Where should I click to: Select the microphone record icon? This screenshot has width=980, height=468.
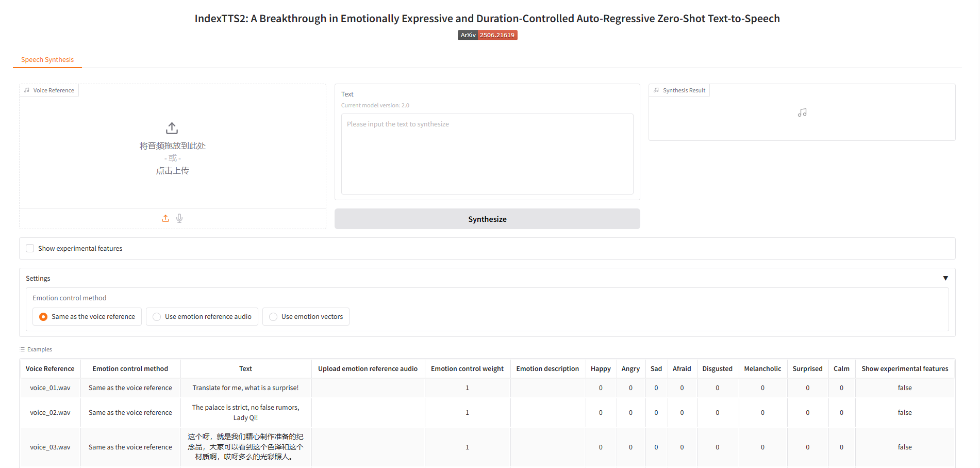[179, 218]
